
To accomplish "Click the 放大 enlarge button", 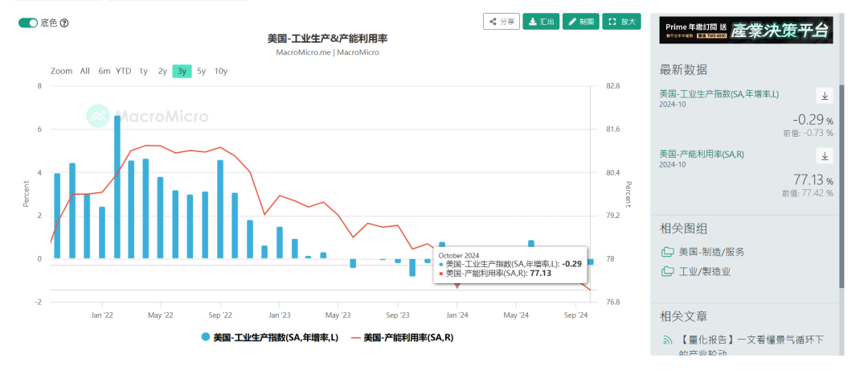I will (x=621, y=22).
